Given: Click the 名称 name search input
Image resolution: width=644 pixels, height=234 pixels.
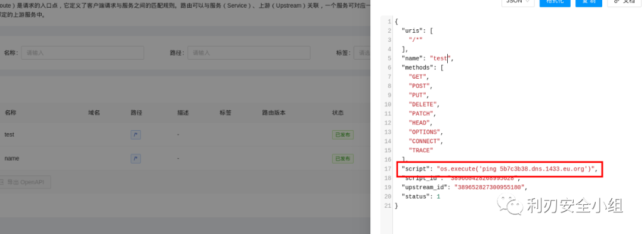Looking at the screenshot, I should pos(82,53).
